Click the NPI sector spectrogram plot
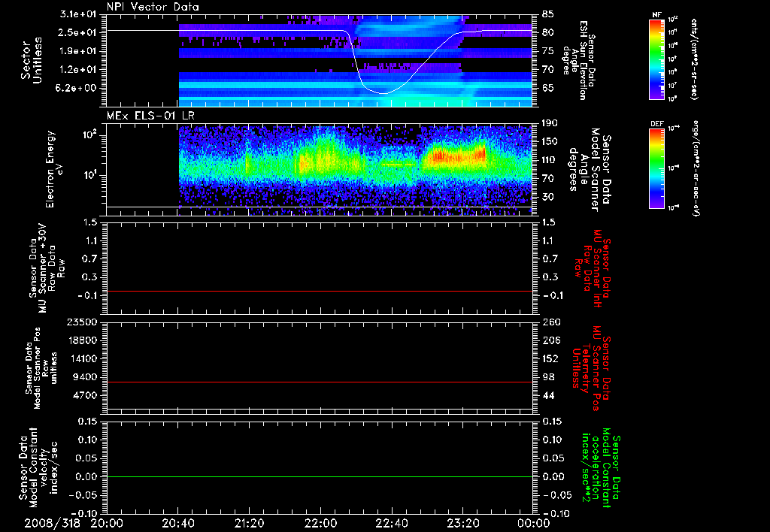The width and height of the screenshot is (770, 532). pyautogui.click(x=320, y=60)
